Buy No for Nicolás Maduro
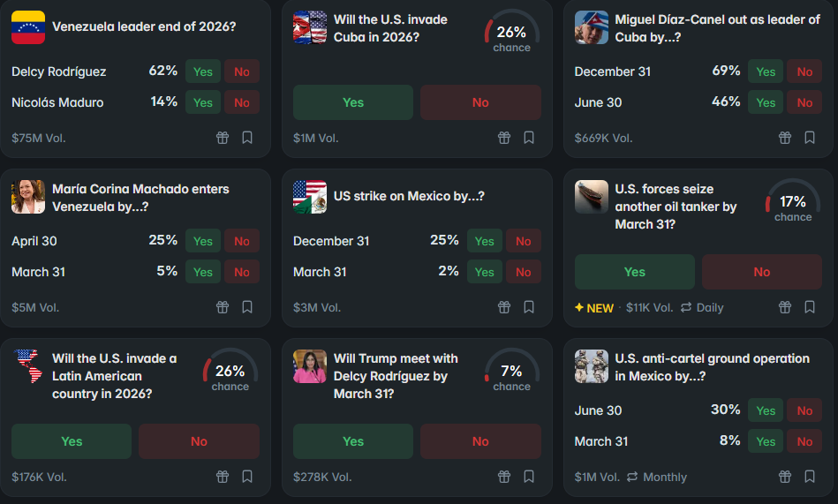Image resolution: width=838 pixels, height=504 pixels. [x=242, y=102]
